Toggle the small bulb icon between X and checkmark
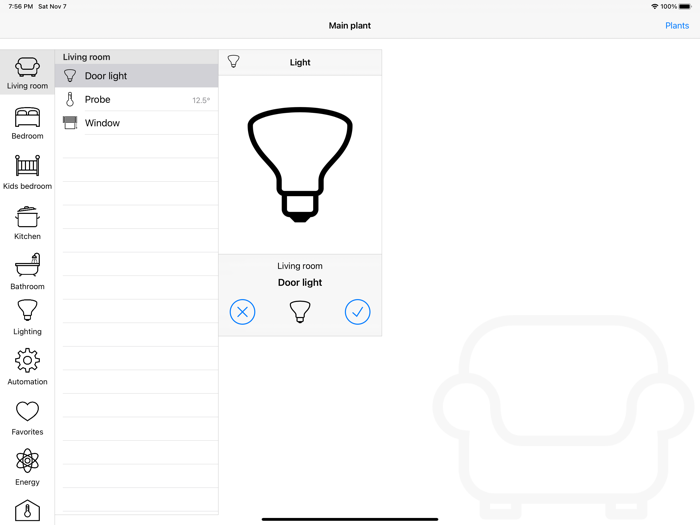This screenshot has height=525, width=700. click(x=300, y=311)
